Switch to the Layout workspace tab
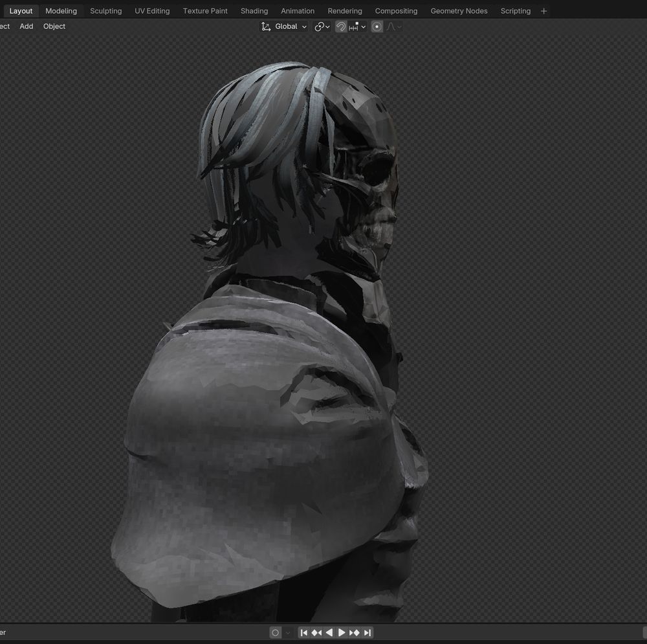The image size is (647, 644). click(21, 11)
